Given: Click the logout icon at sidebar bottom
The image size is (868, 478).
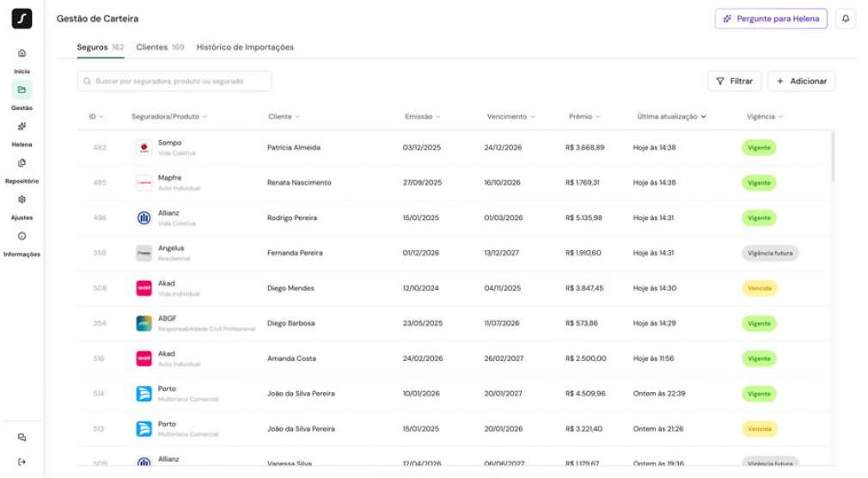Looking at the screenshot, I should (21, 462).
